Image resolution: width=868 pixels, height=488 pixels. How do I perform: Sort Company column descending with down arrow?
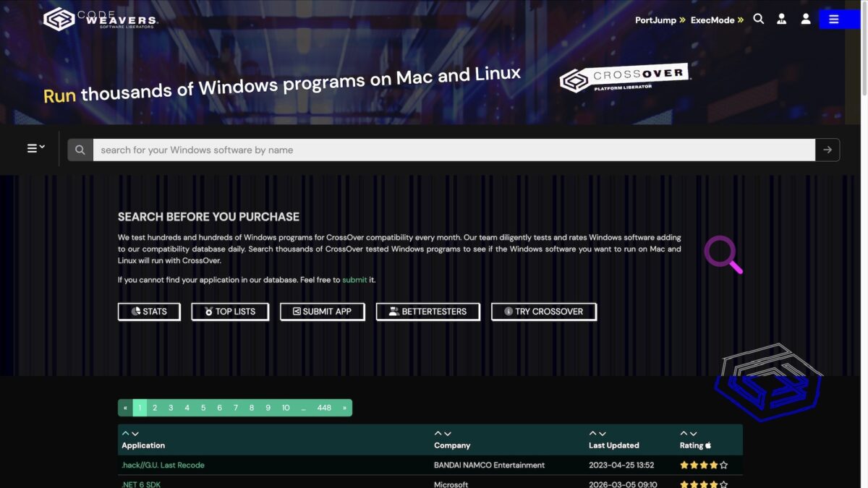pyautogui.click(x=448, y=434)
